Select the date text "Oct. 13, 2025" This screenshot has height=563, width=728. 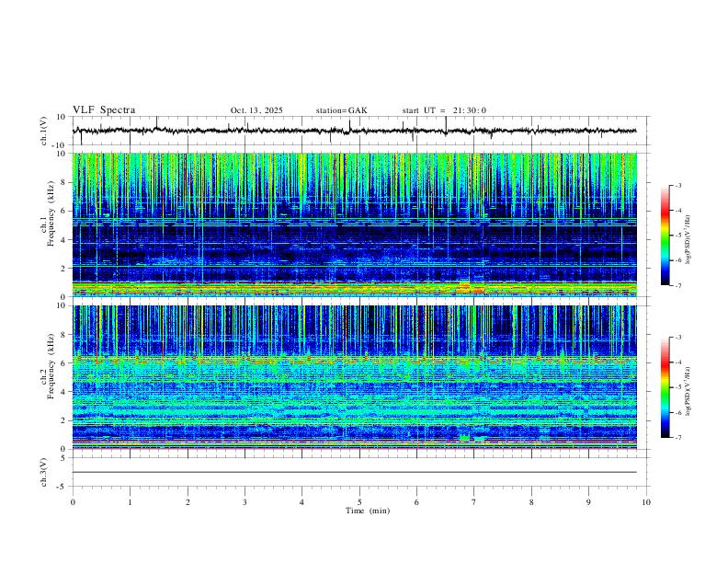[x=256, y=110]
